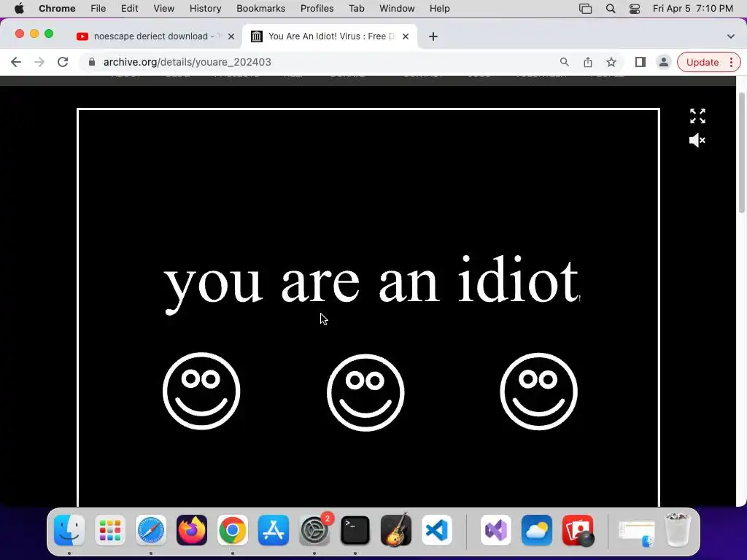Image resolution: width=747 pixels, height=560 pixels.
Task: Launch Safari from the Dock
Action: click(151, 530)
